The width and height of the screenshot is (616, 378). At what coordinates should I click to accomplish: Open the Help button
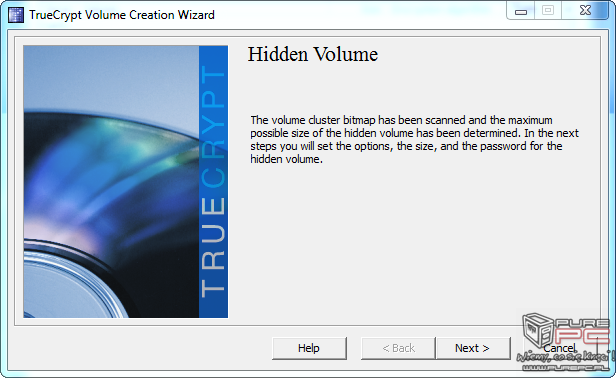(x=309, y=348)
